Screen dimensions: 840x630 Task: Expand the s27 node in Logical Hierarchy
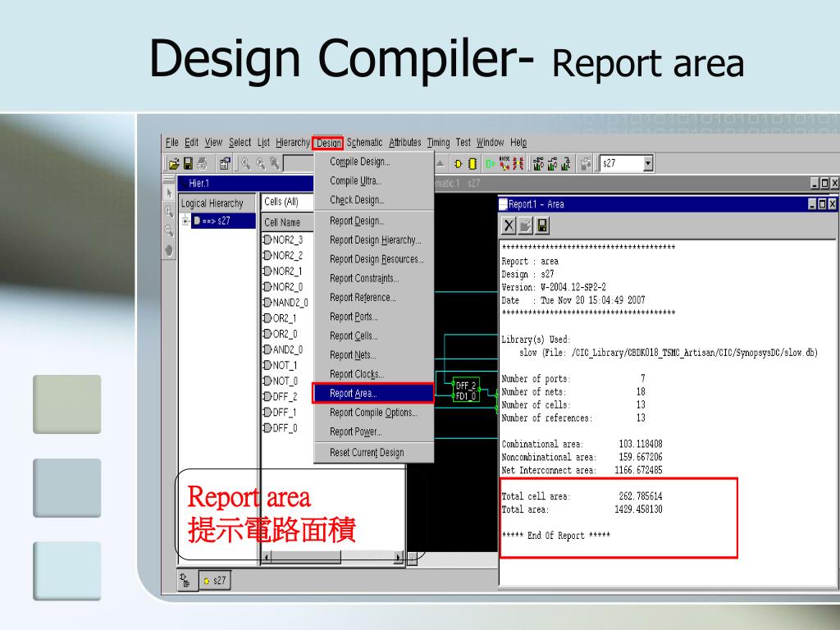click(185, 221)
